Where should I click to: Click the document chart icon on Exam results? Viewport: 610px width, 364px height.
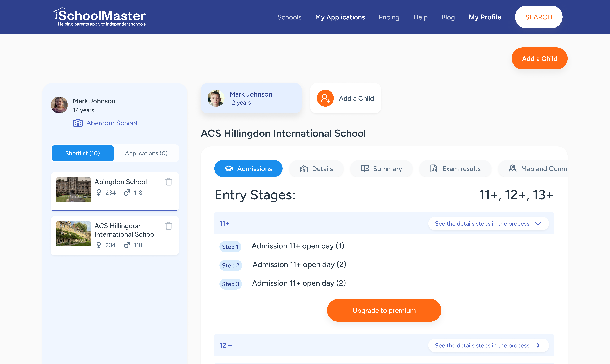tap(434, 169)
